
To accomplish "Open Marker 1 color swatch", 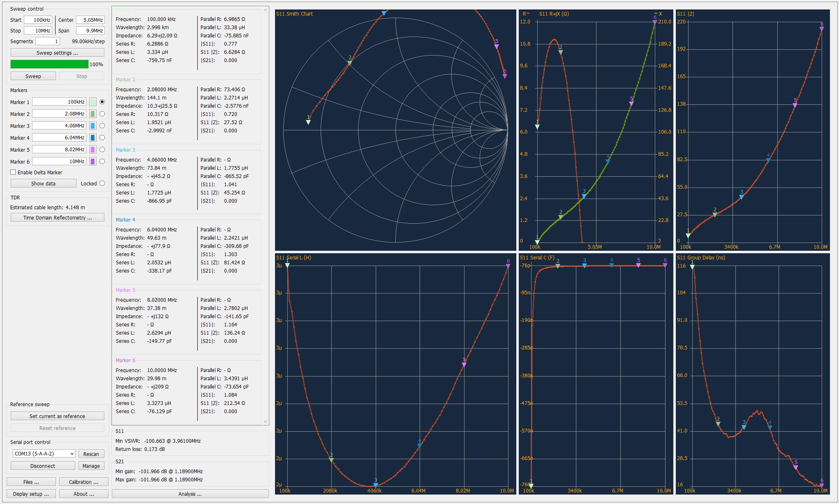I will click(x=93, y=102).
